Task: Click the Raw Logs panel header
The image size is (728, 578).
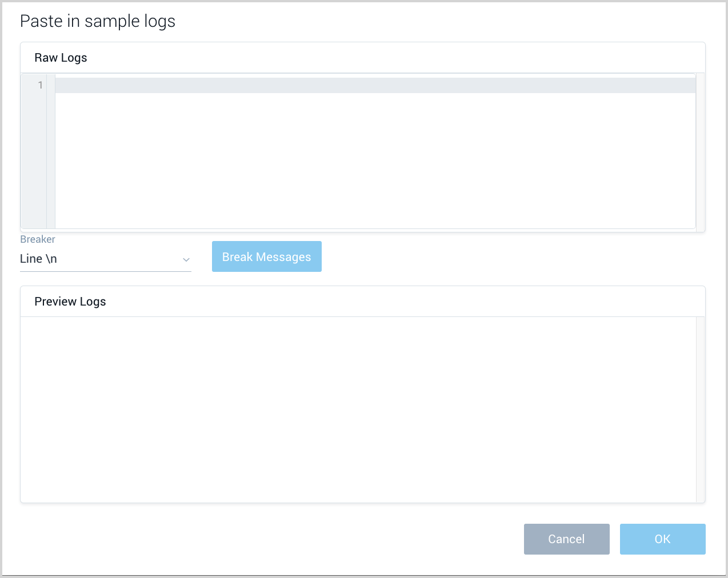Action: [61, 57]
